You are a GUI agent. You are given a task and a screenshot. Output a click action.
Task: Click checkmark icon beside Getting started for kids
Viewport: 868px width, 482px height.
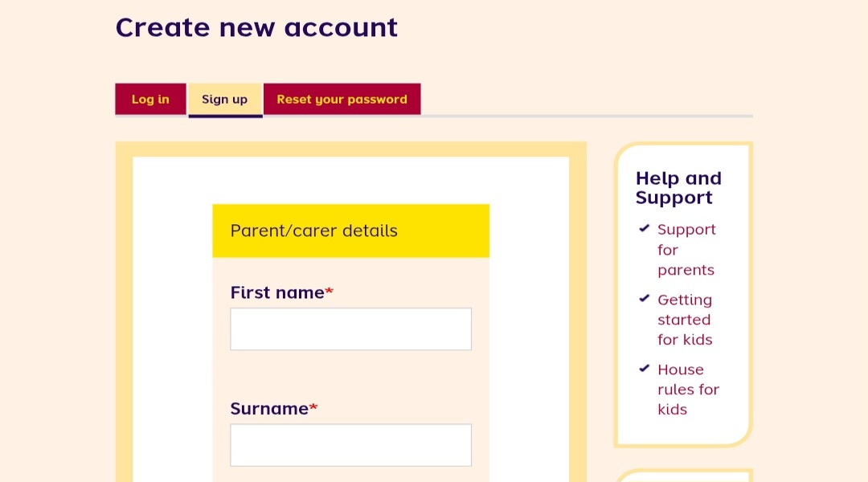pyautogui.click(x=644, y=299)
